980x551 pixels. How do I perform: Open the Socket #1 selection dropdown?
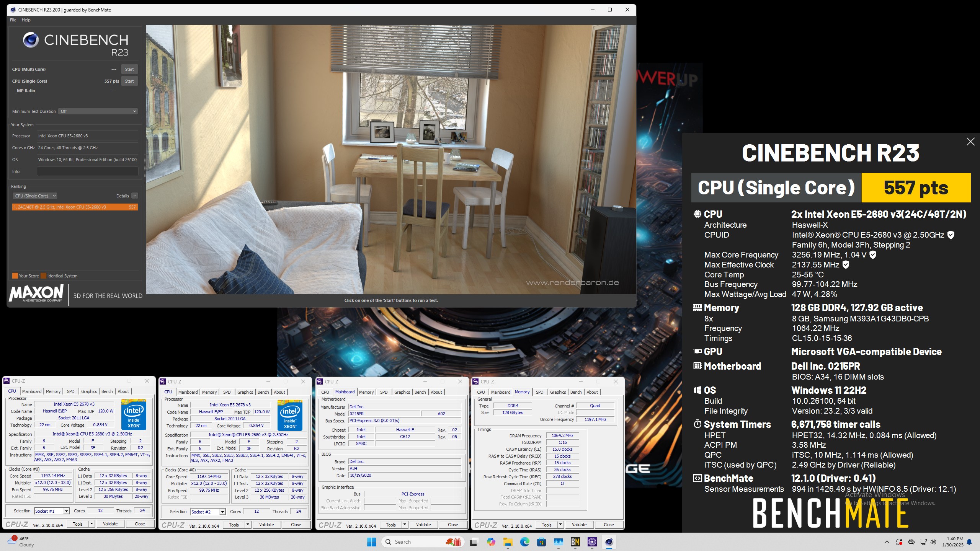point(52,511)
